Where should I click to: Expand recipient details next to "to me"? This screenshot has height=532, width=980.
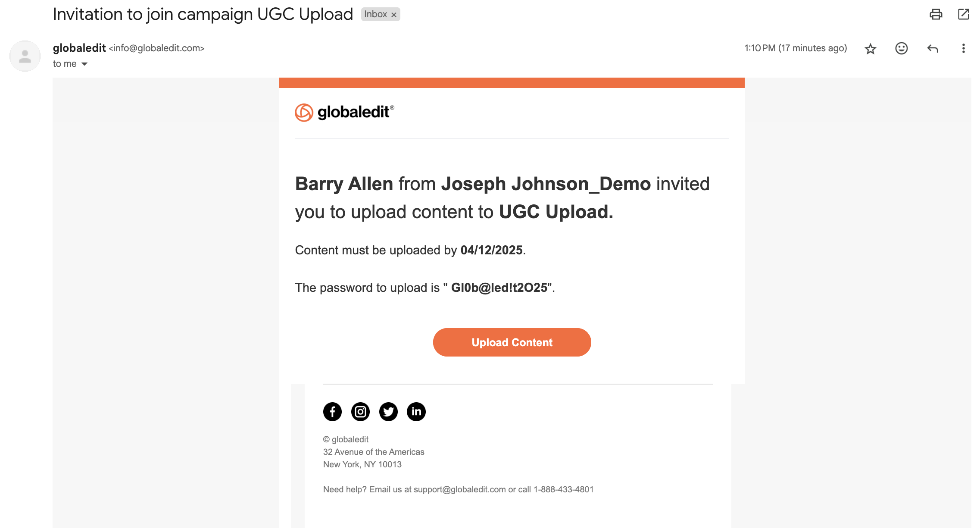[x=84, y=64]
